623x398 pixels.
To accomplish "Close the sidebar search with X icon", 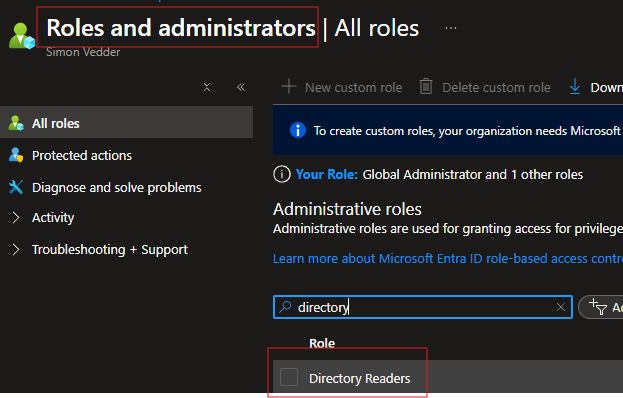I will (x=207, y=87).
